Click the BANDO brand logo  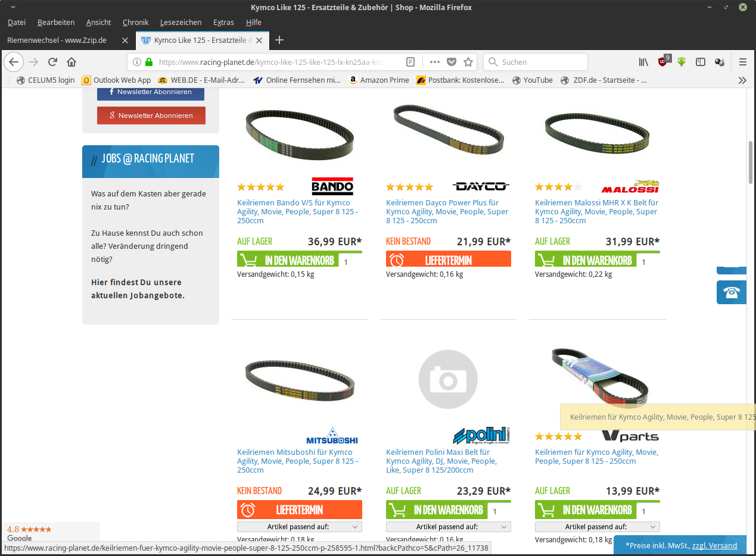[332, 186]
